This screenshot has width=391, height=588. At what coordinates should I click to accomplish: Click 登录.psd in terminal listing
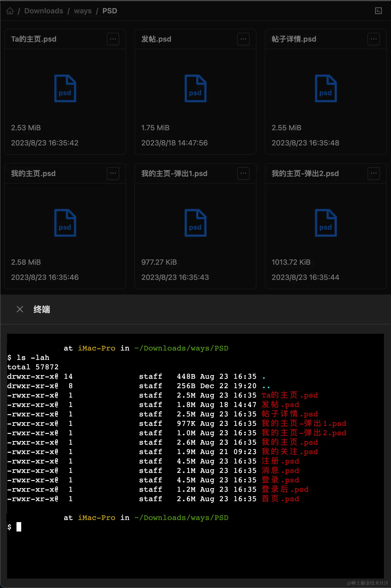(280, 480)
